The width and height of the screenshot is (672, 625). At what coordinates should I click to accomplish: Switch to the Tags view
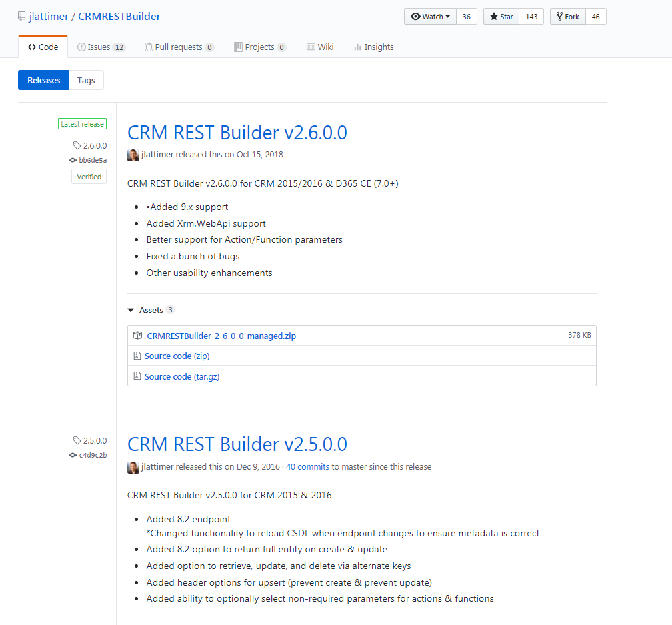[x=86, y=80]
